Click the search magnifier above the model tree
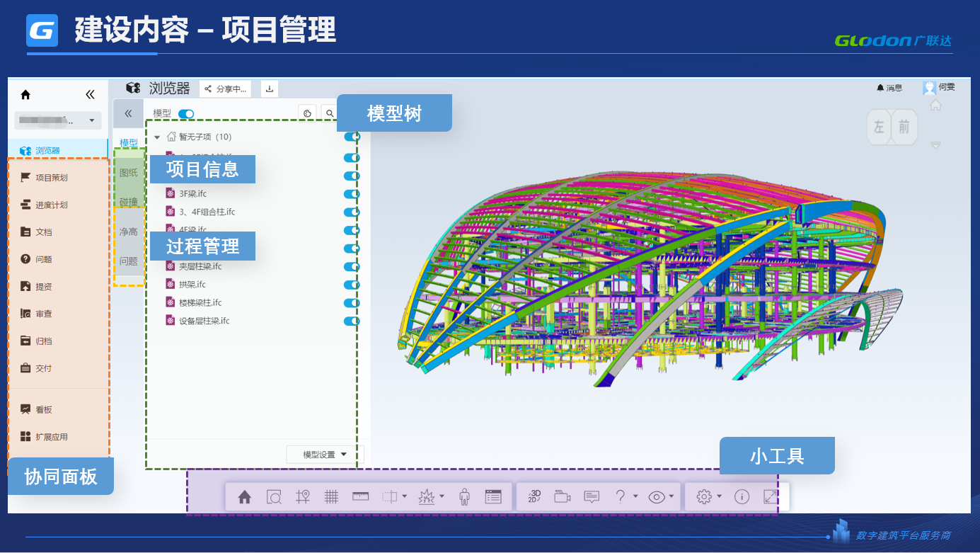This screenshot has height=553, width=980. pos(330,113)
